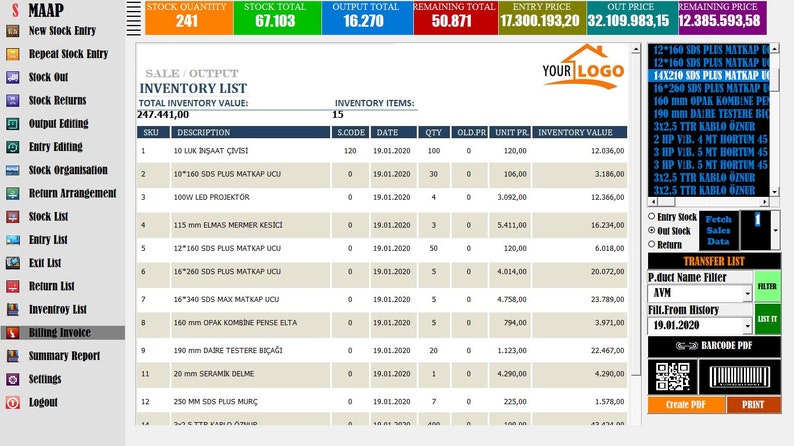794x446 pixels.
Task: Click the red REMAINING TOTAL tile
Action: pyautogui.click(x=455, y=18)
